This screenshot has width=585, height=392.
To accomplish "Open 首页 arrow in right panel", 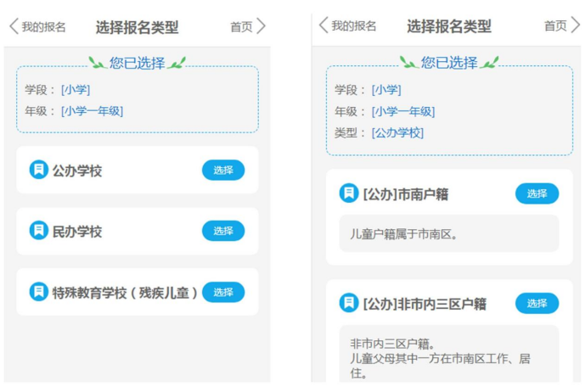I will [x=576, y=25].
